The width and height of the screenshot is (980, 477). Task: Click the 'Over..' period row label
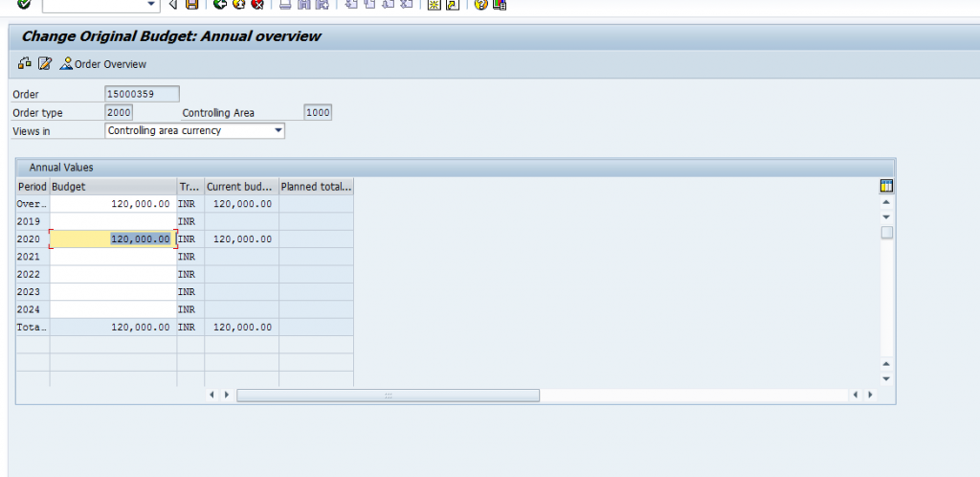click(x=32, y=204)
